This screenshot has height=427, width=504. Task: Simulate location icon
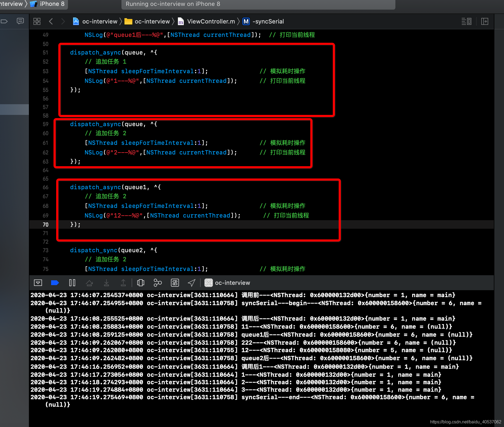192,283
